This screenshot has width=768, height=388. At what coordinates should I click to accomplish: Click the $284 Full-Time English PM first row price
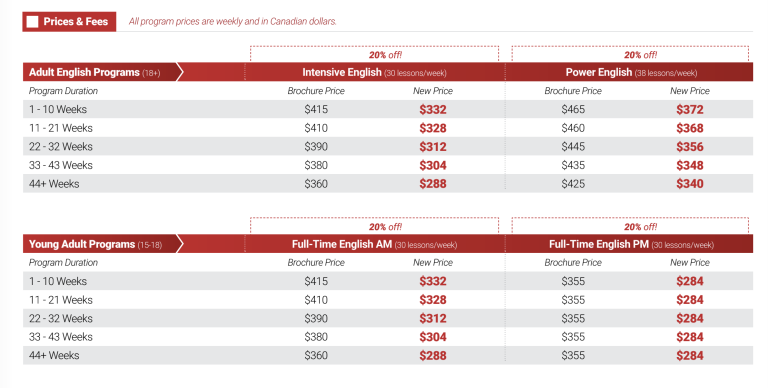click(x=690, y=282)
